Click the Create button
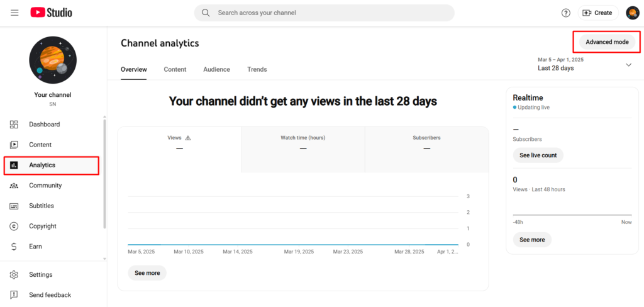 (597, 13)
